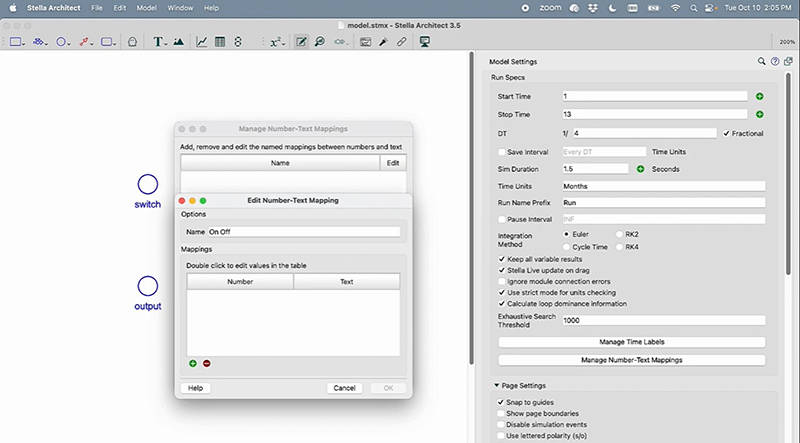This screenshot has width=800, height=443.
Task: Select the Text box tool in toolbar
Action: click(x=158, y=42)
